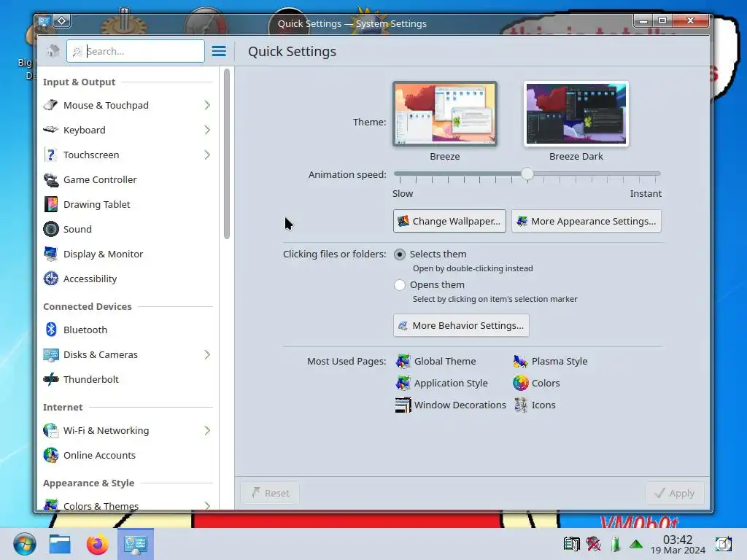Set the animation speed slider to Slow end
Viewport: 747px width, 560px height.
click(x=396, y=174)
